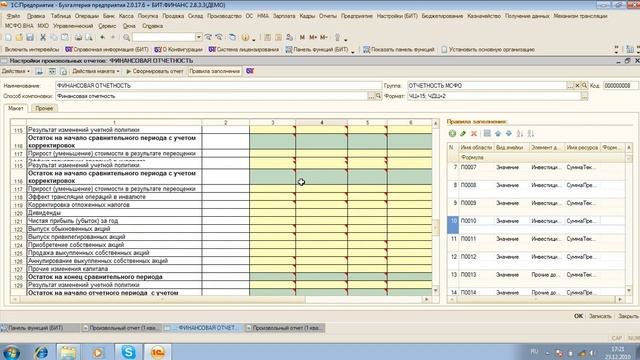Image resolution: width=640 pixels, height=360 pixels.
Task: Open the Действия макета dropdown
Action: [x=96, y=71]
